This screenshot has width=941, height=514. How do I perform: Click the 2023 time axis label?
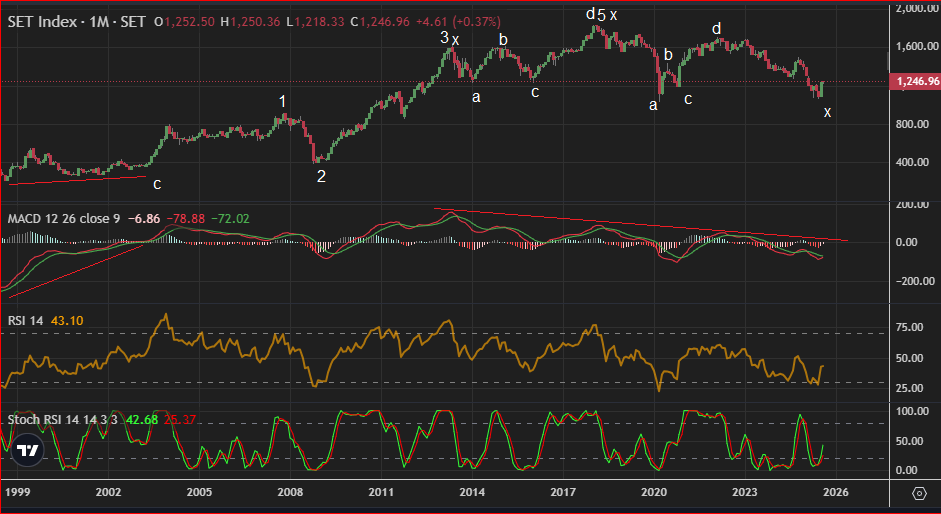pos(745,492)
